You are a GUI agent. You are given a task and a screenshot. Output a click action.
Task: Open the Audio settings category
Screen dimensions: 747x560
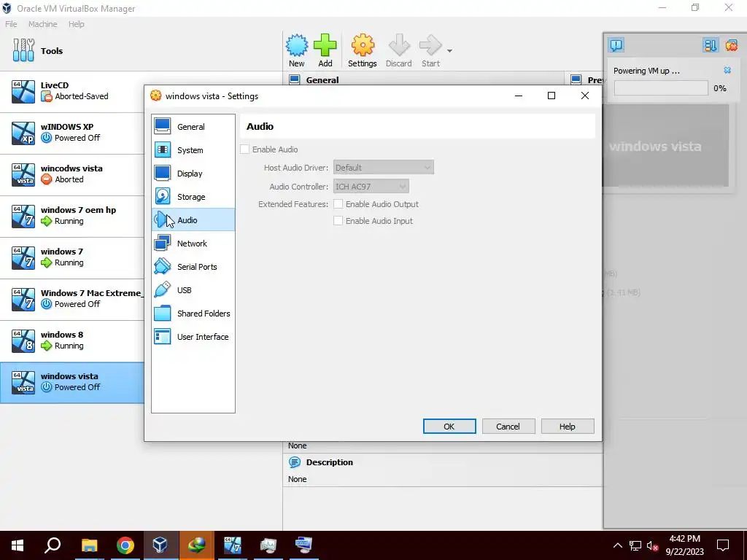(193, 220)
